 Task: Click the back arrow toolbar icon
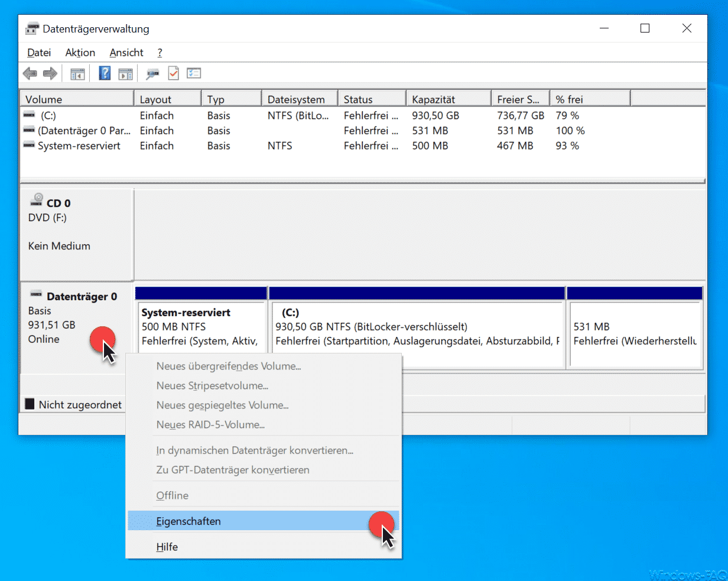(30, 73)
